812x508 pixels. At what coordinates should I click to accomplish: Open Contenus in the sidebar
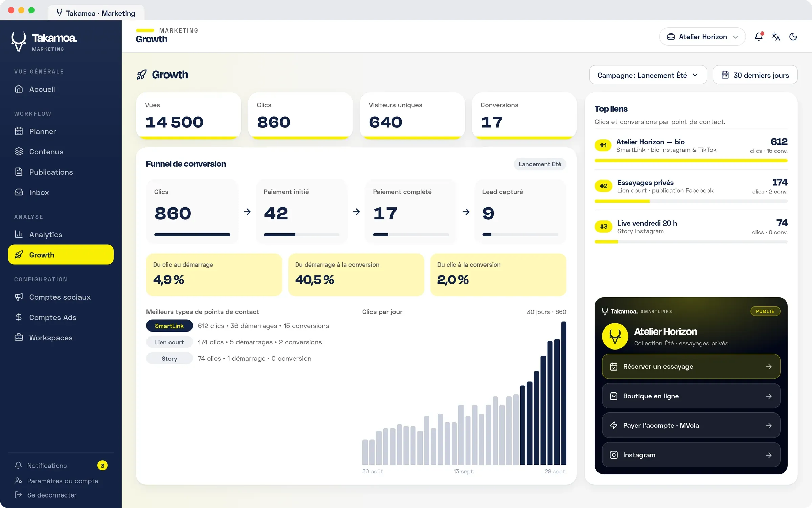(61, 152)
